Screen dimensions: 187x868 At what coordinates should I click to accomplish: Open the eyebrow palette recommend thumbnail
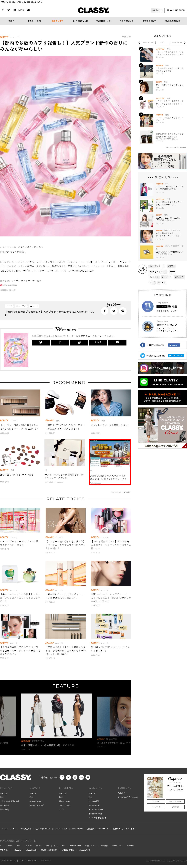(20, 403)
